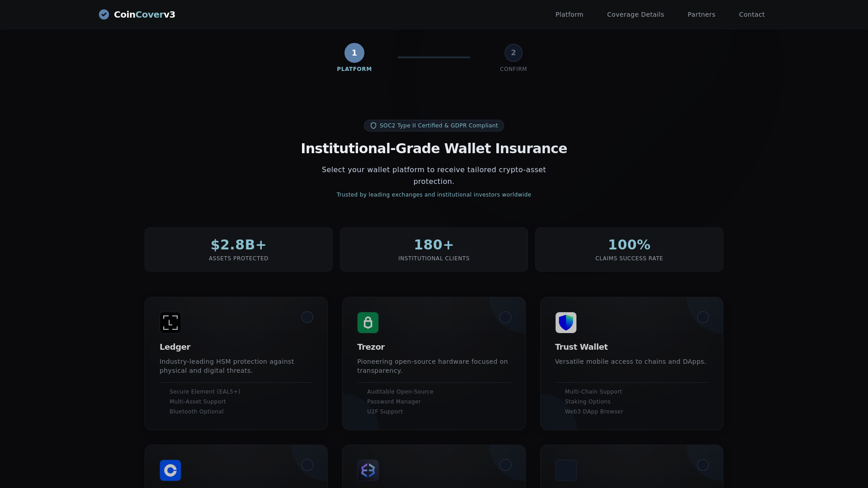Select the Ledger radio button
This screenshot has height=488, width=868.
[x=307, y=317]
